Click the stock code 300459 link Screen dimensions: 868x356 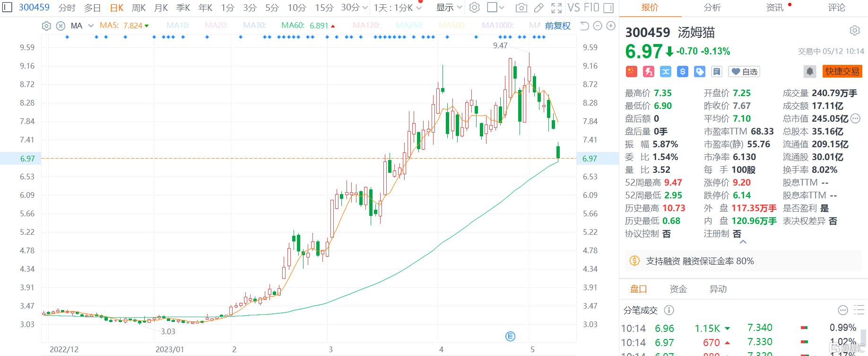tap(34, 8)
